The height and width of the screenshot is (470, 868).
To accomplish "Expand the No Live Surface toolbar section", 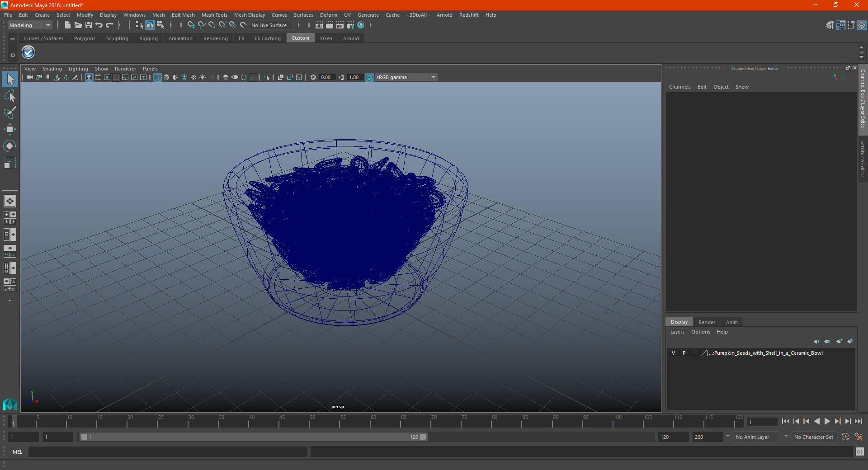I will (x=298, y=25).
